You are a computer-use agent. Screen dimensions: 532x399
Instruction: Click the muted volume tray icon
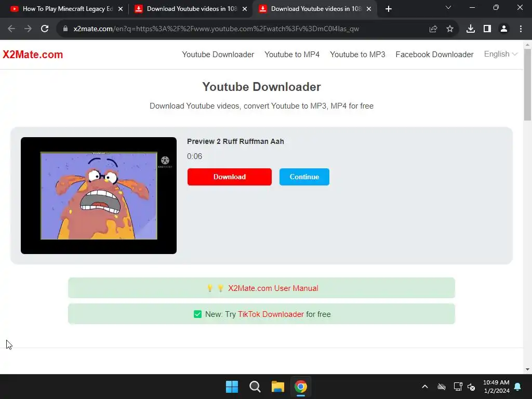pos(471,387)
